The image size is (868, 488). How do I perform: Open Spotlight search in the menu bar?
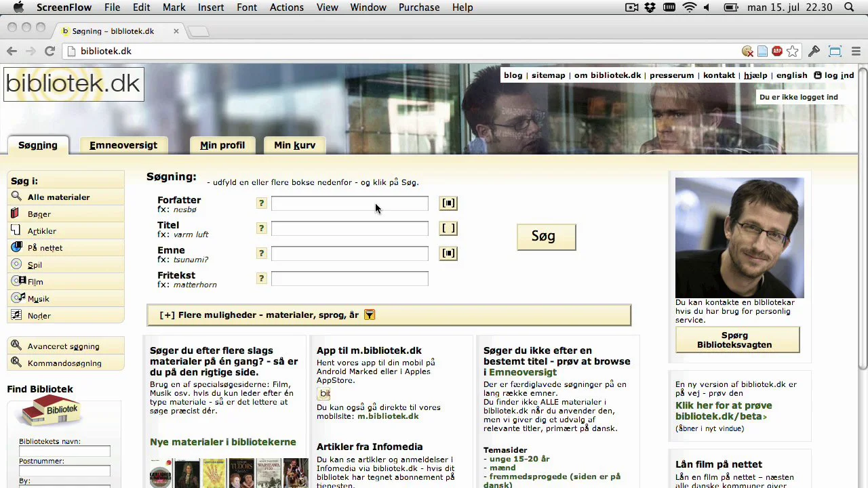[x=849, y=7]
